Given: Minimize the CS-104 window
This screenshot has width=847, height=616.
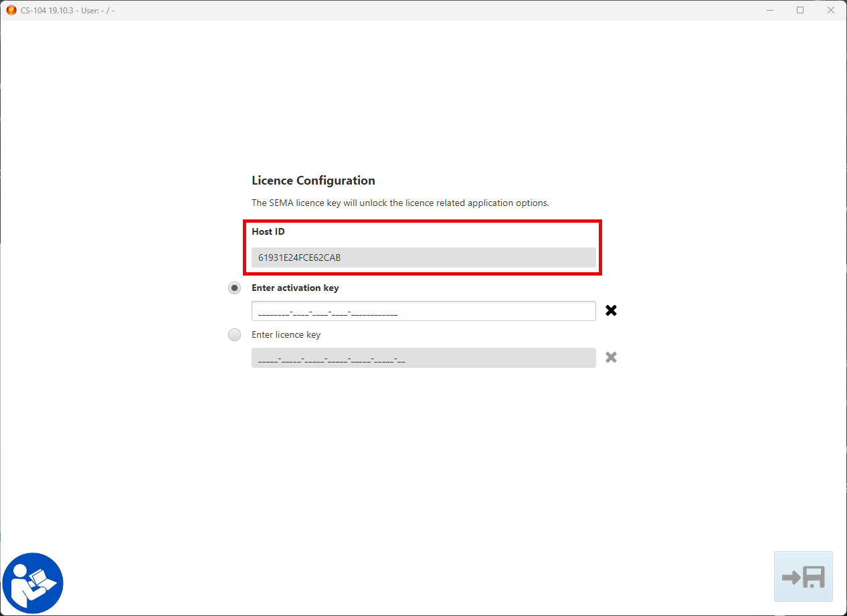Looking at the screenshot, I should (x=771, y=11).
